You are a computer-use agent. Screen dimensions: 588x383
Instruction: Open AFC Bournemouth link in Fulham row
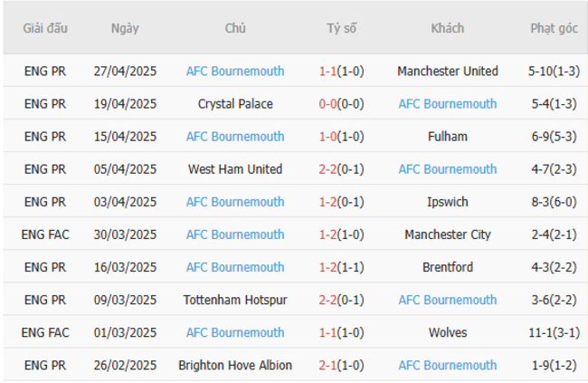click(235, 137)
